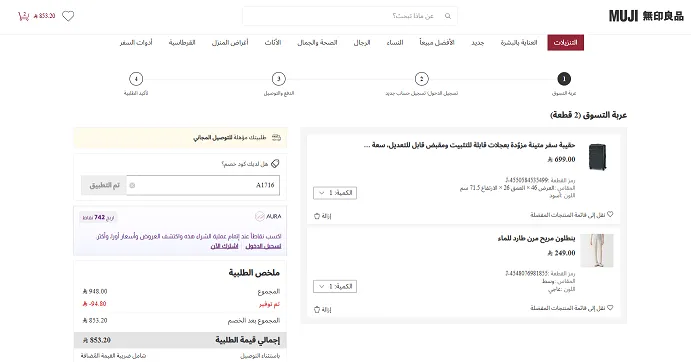Select checkout step 2 login circle
Viewport: 691px width, 362px height.
422,79
